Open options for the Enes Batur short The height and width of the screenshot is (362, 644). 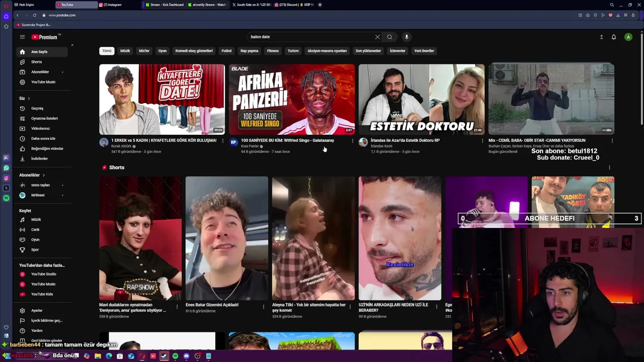263,306
